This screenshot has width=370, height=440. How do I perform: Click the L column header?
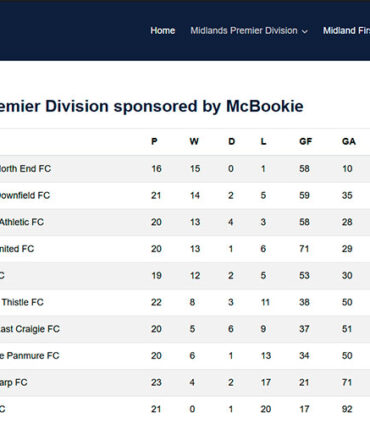(263, 141)
